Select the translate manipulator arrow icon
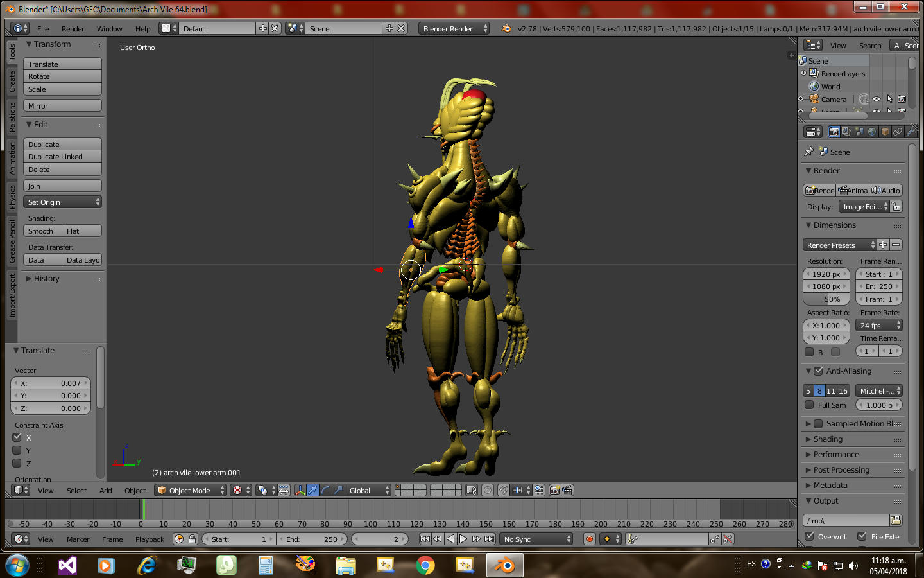This screenshot has width=924, height=578. point(312,490)
